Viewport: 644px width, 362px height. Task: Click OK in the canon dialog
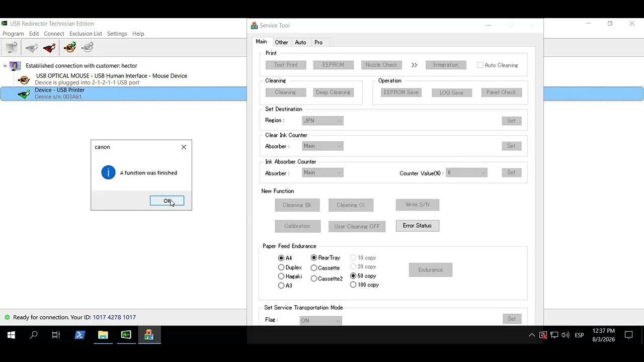click(x=167, y=201)
